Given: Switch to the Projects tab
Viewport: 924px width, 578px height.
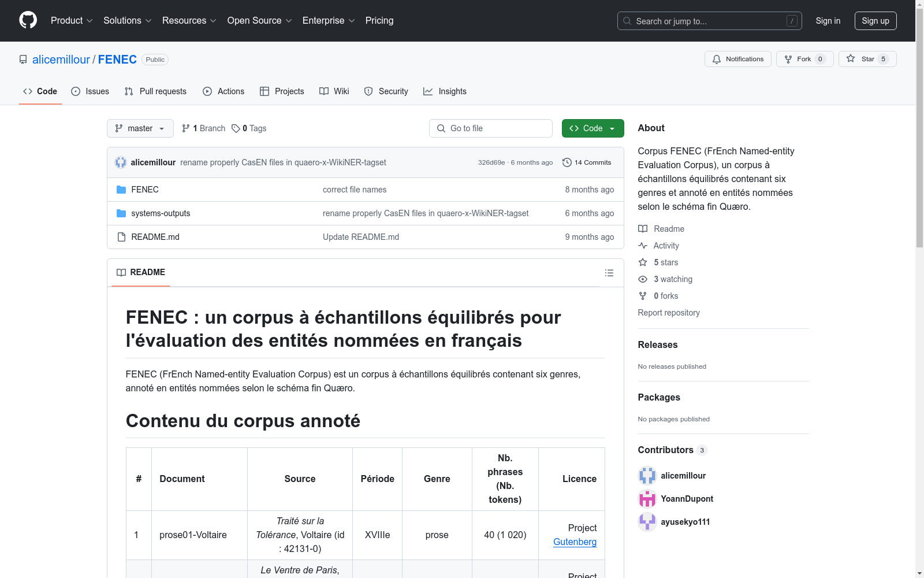Looking at the screenshot, I should pyautogui.click(x=282, y=91).
